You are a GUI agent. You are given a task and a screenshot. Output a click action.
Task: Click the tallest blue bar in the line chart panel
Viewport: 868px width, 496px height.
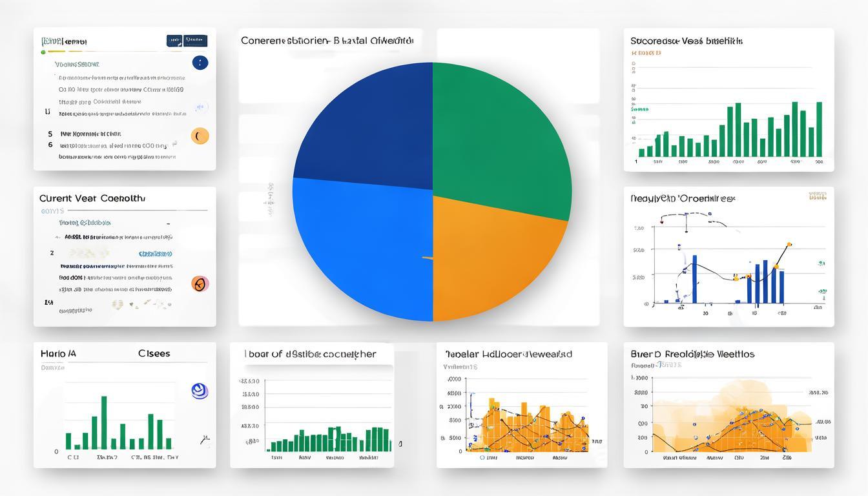[695, 279]
